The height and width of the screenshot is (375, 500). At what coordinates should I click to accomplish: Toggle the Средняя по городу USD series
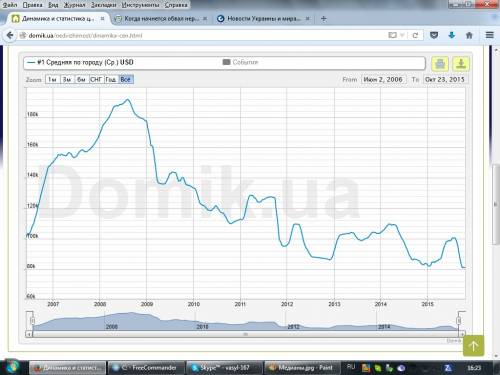[80, 62]
